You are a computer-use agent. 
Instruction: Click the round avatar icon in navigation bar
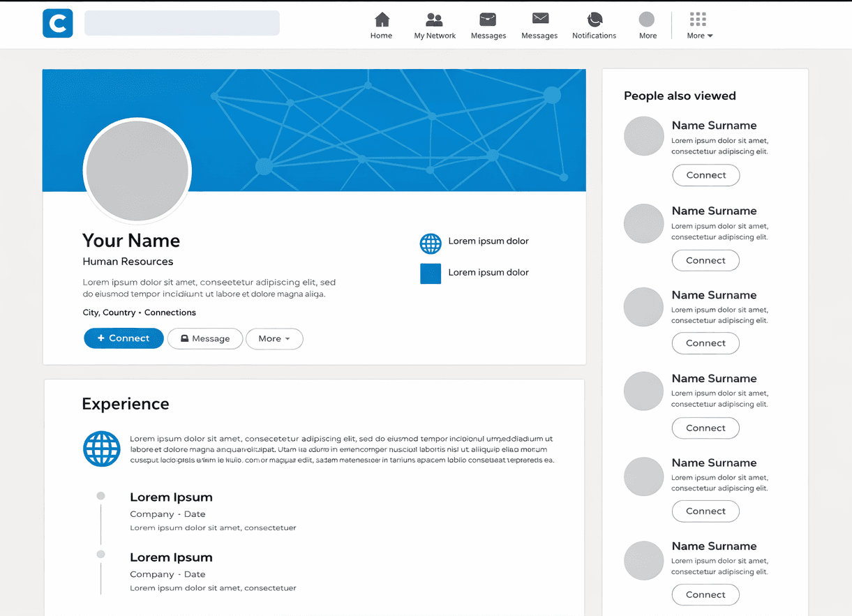click(x=647, y=19)
